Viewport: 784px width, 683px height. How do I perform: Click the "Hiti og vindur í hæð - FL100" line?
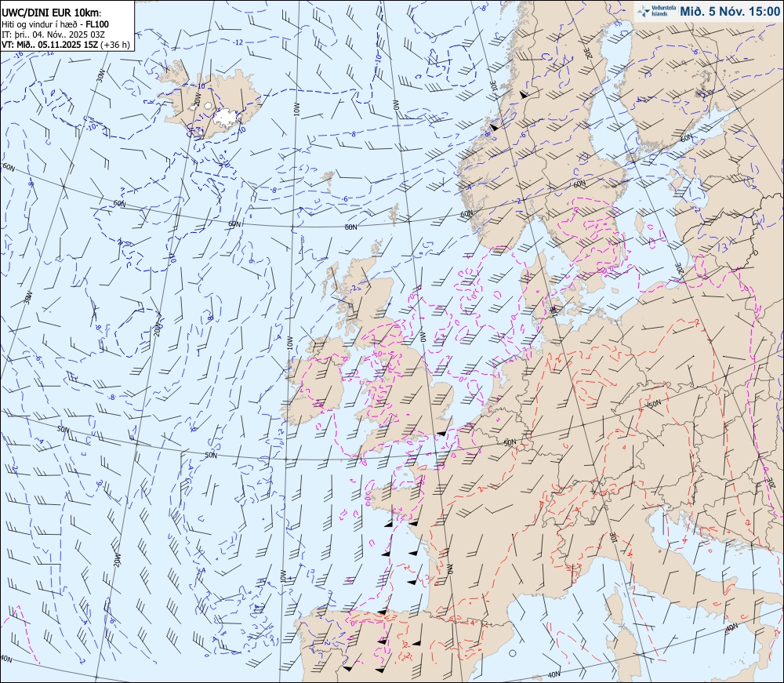[x=55, y=24]
